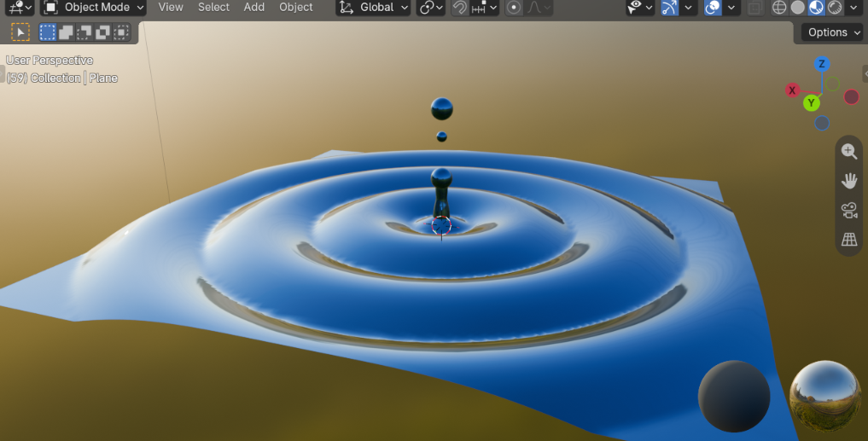Open the Object Mode dropdown

tap(94, 7)
